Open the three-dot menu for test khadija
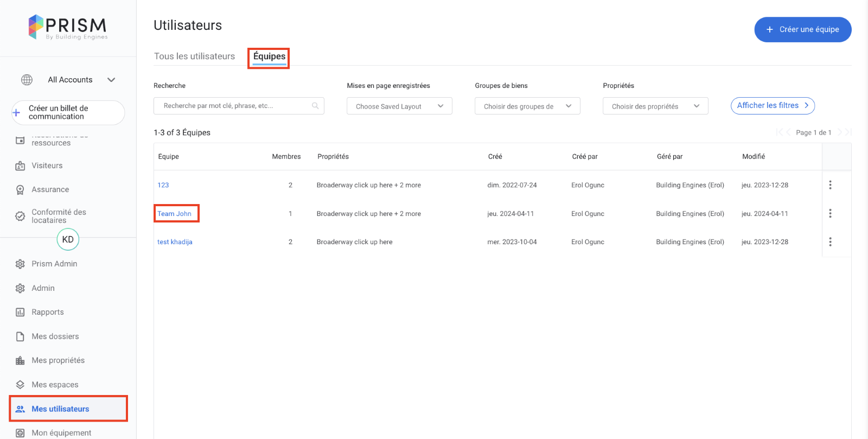This screenshot has height=439, width=868. [830, 242]
